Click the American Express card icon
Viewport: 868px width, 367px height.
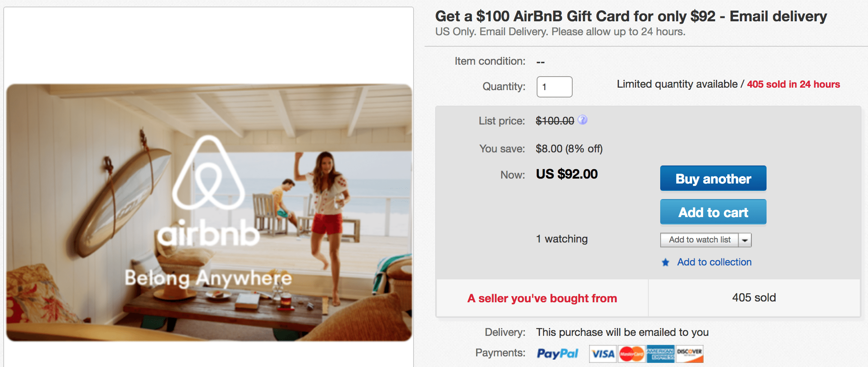pyautogui.click(x=660, y=354)
